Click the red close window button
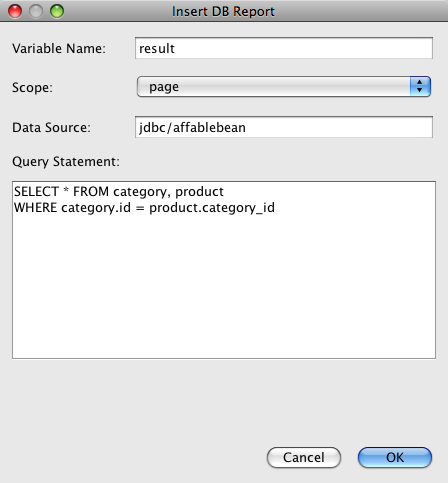Image resolution: width=448 pixels, height=483 pixels. [x=15, y=11]
